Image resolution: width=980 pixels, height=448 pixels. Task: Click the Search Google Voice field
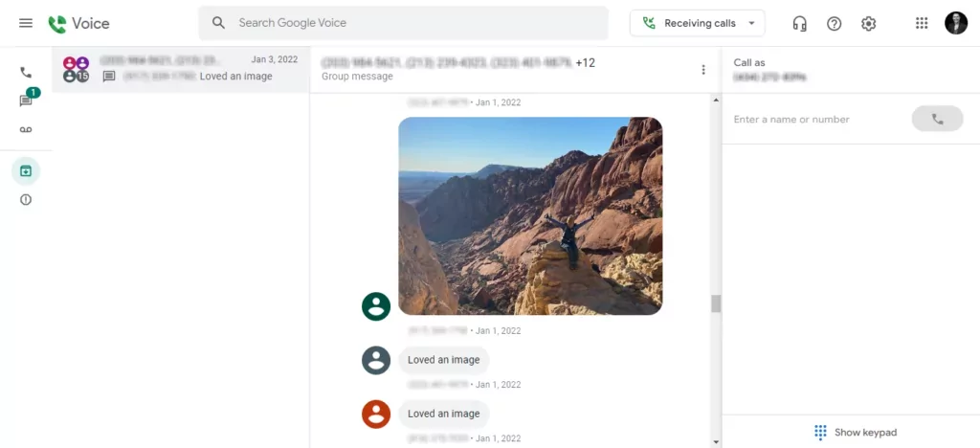(x=412, y=23)
